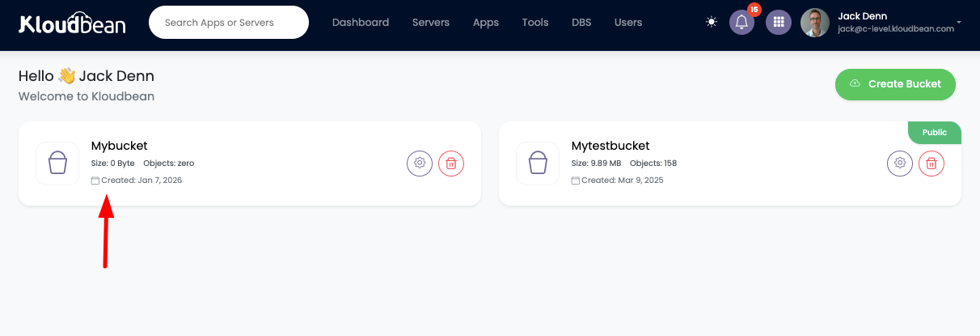The image size is (980, 336).
Task: Open settings gear for Mytestbucket
Action: click(x=899, y=164)
